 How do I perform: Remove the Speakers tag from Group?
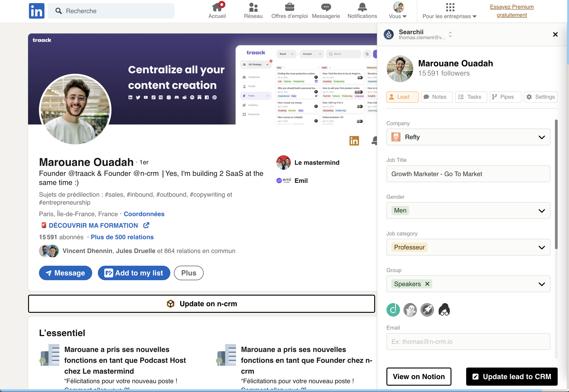click(427, 284)
